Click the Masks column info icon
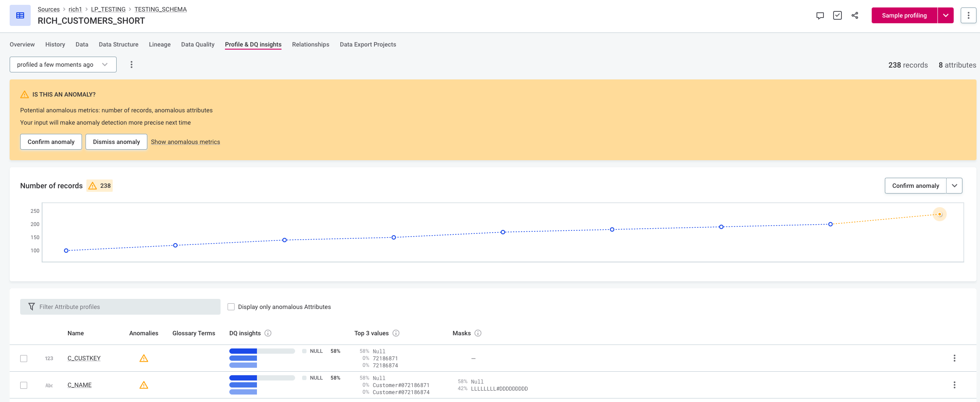980x402 pixels. tap(478, 333)
